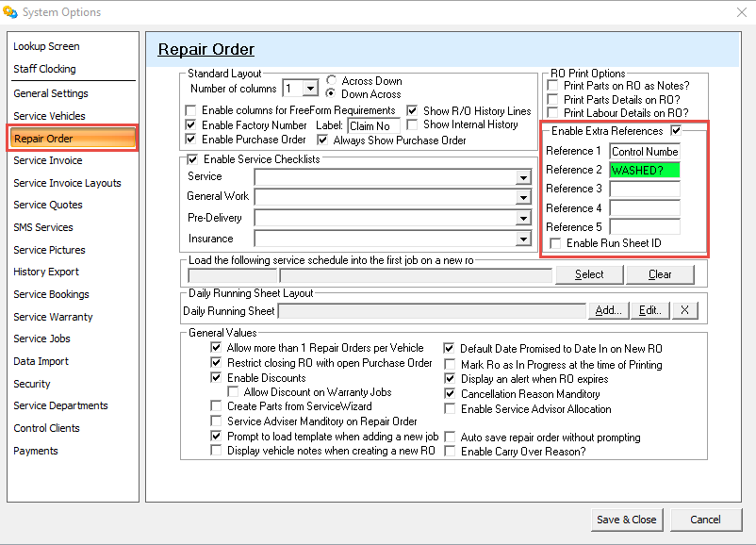
Task: Open Service Jobs settings
Action: [x=41, y=339]
